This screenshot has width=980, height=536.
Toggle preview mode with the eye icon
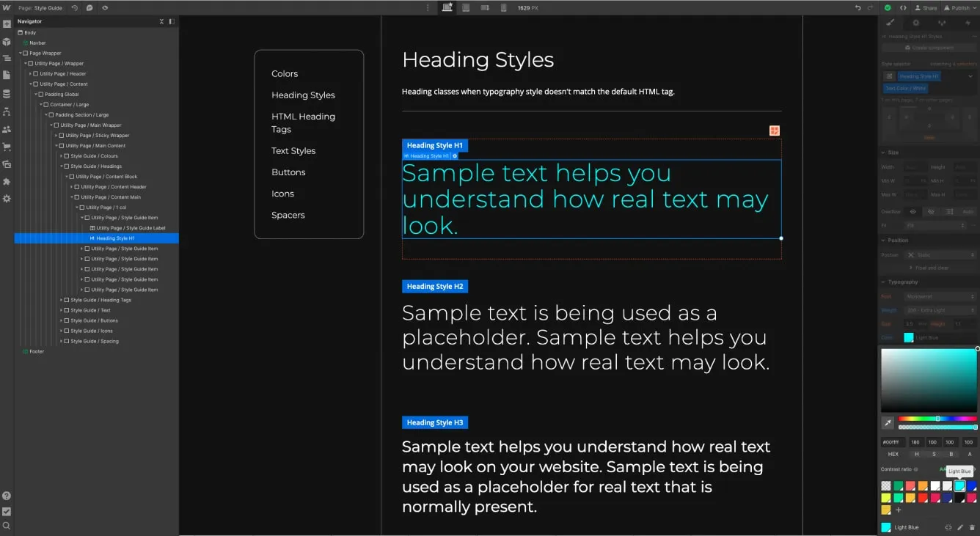(105, 7)
